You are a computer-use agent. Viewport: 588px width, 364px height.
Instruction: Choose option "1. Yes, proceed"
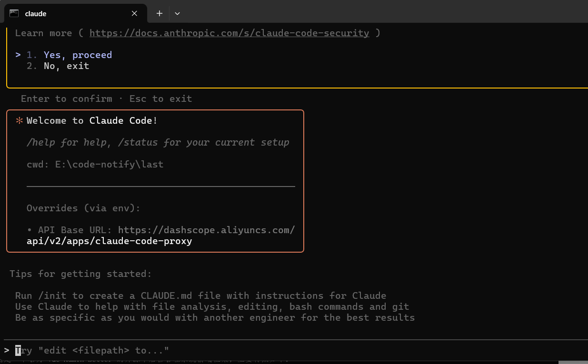[69, 55]
